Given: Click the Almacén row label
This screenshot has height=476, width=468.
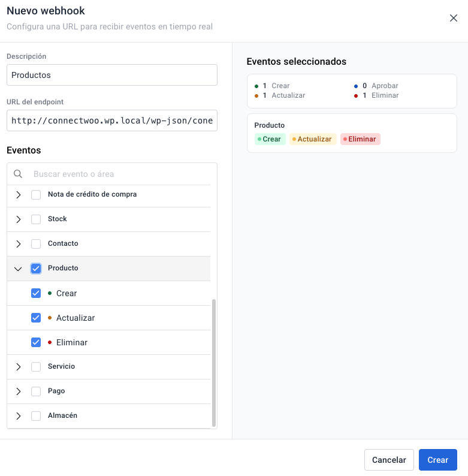Looking at the screenshot, I should coord(62,415).
